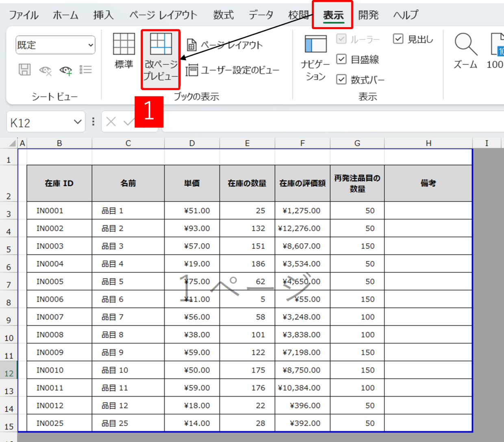Select column H header
The width and height of the screenshot is (504, 442).
tap(428, 143)
